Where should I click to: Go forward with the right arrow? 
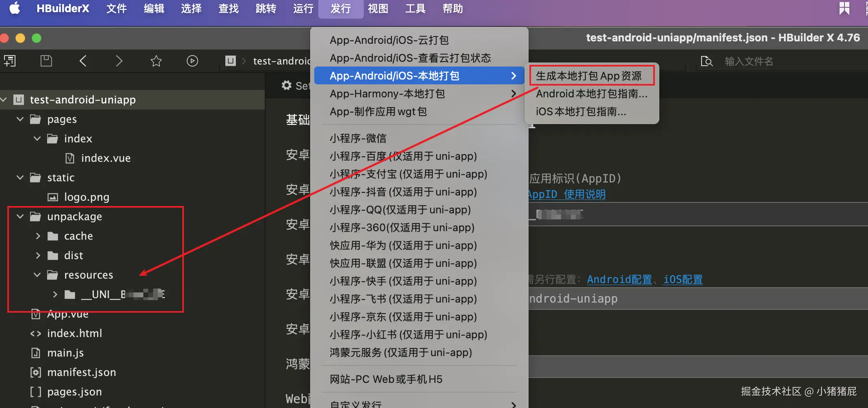click(x=119, y=61)
